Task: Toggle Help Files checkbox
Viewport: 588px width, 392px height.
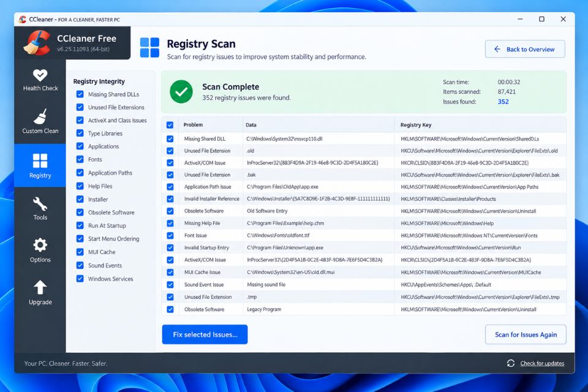Action: coord(80,186)
